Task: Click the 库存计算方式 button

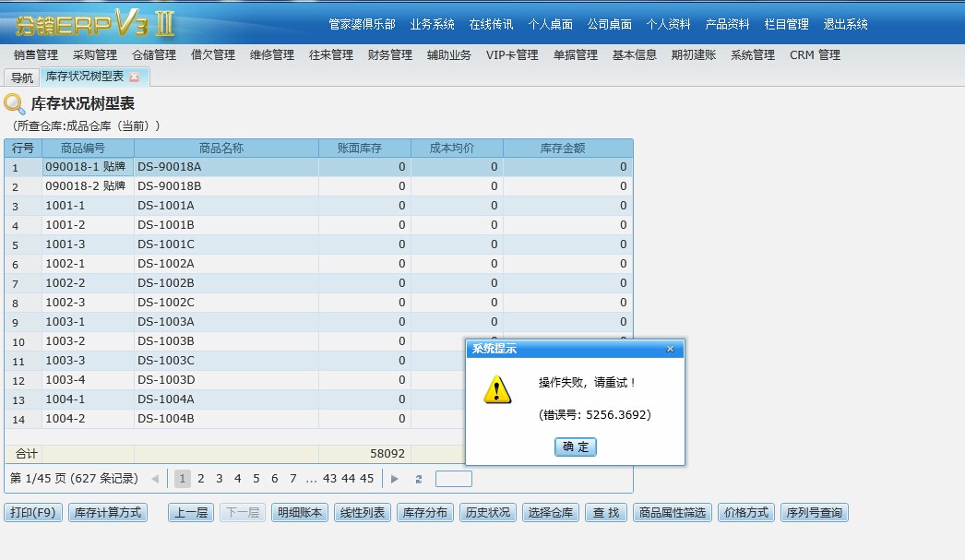Action: 108,513
